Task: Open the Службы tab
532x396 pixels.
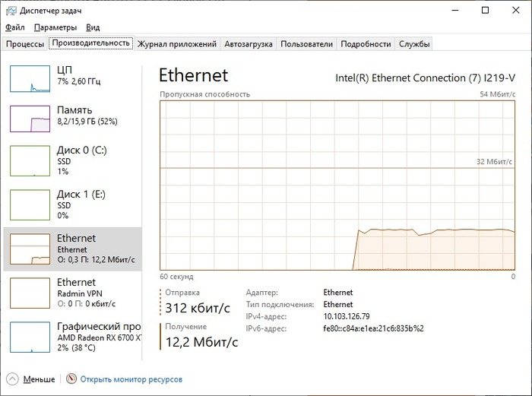Action: tap(414, 44)
